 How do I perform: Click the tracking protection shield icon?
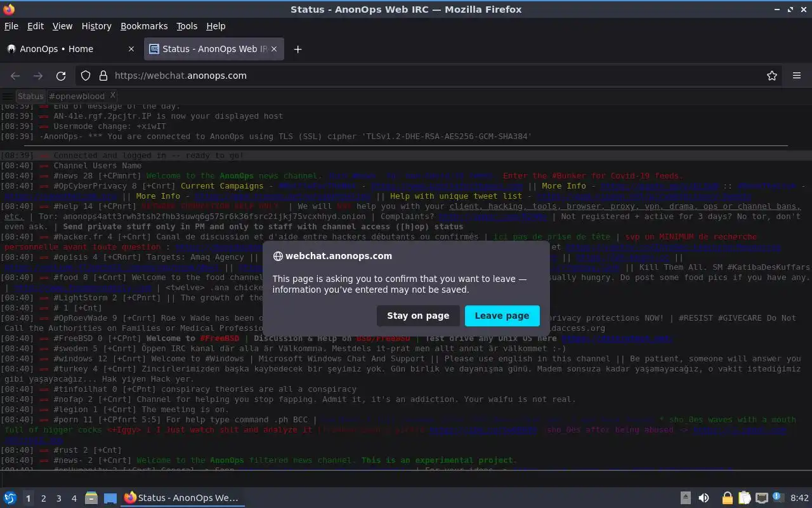86,76
